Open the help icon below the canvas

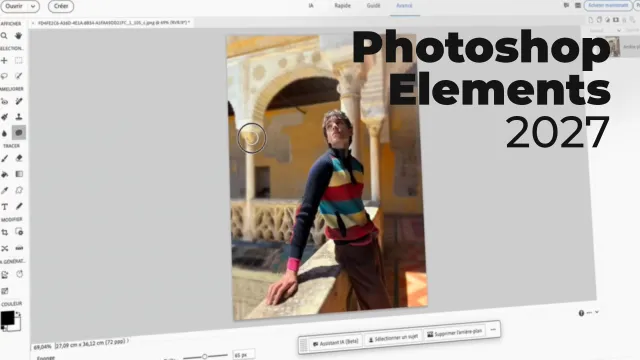point(581,313)
